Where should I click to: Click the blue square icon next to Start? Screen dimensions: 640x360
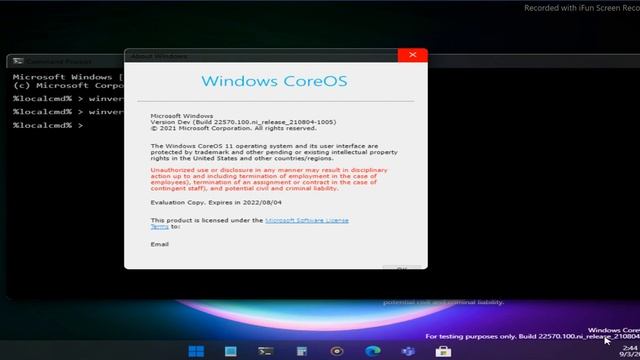click(x=231, y=351)
